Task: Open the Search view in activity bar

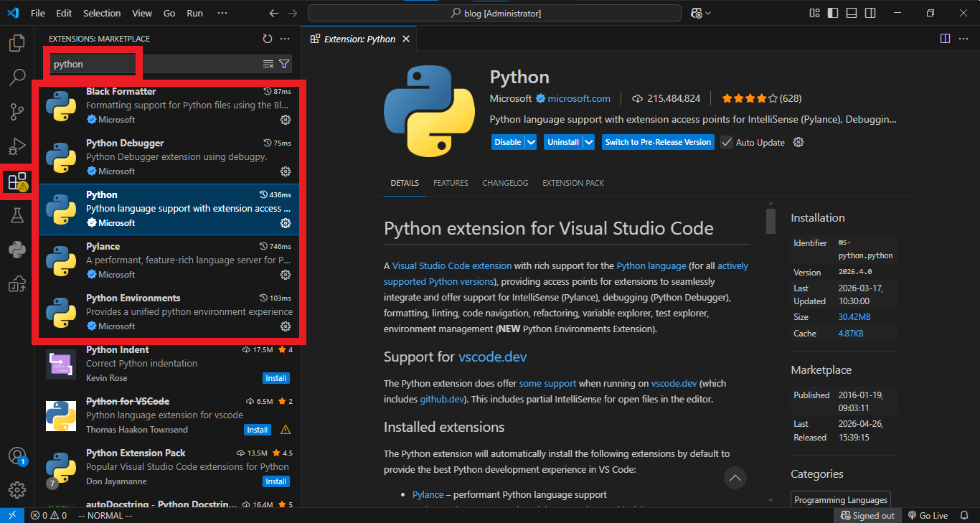Action: pos(17,77)
